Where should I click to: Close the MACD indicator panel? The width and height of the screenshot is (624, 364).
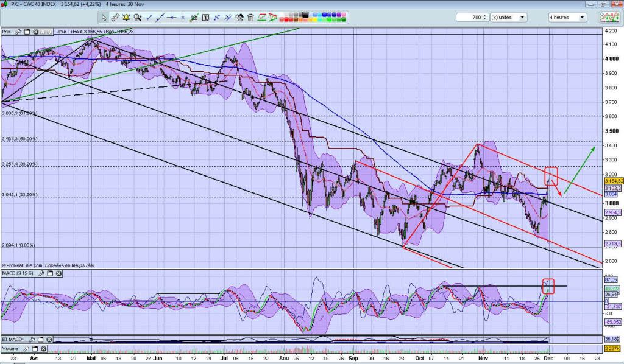pos(59,274)
